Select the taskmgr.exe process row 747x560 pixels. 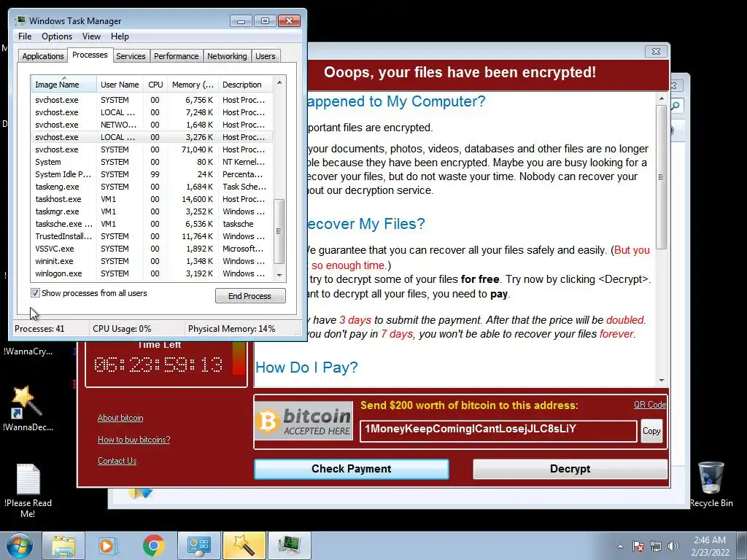coord(152,211)
